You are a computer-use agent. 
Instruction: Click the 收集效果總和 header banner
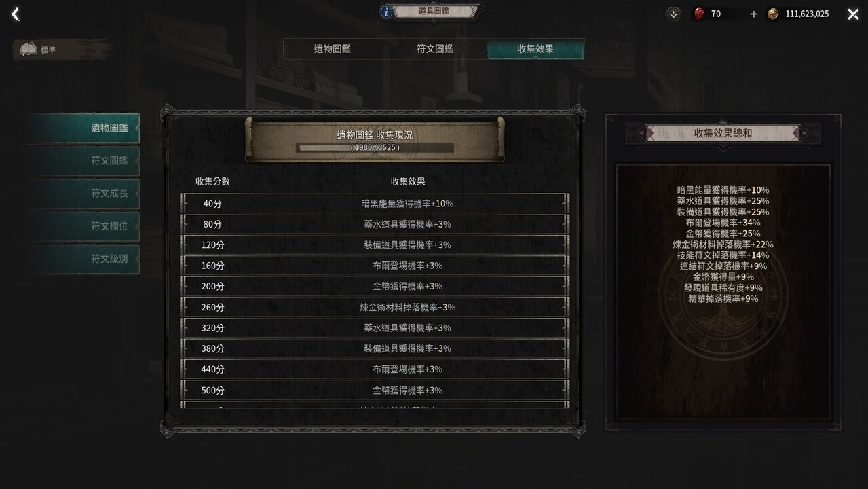point(723,133)
